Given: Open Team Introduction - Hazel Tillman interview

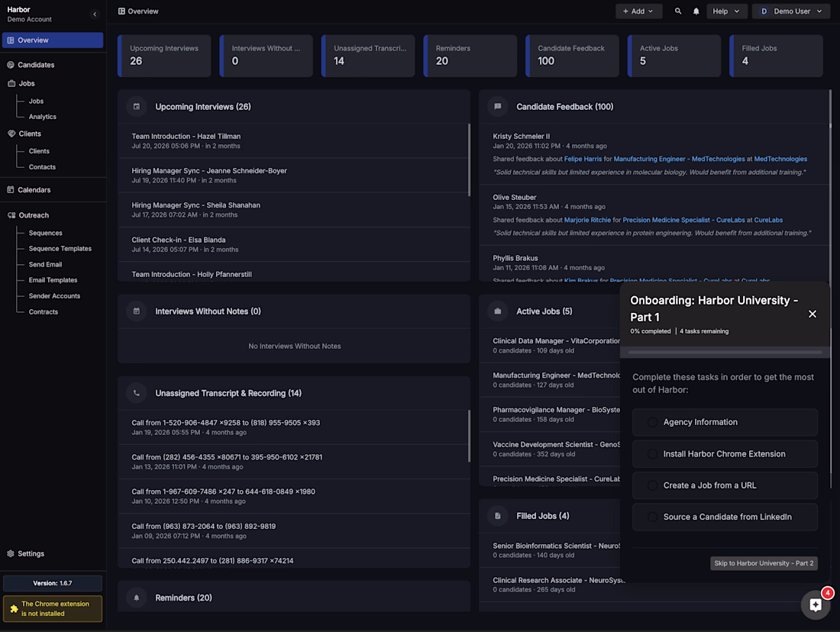Looking at the screenshot, I should coord(293,141).
